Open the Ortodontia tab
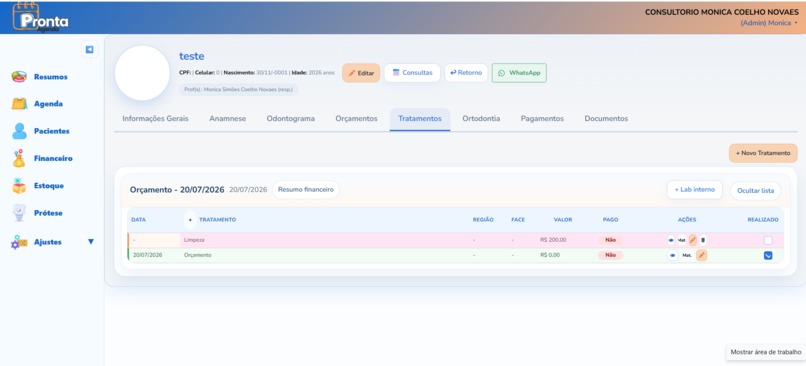Screen dimensions: 806x366 481,119
